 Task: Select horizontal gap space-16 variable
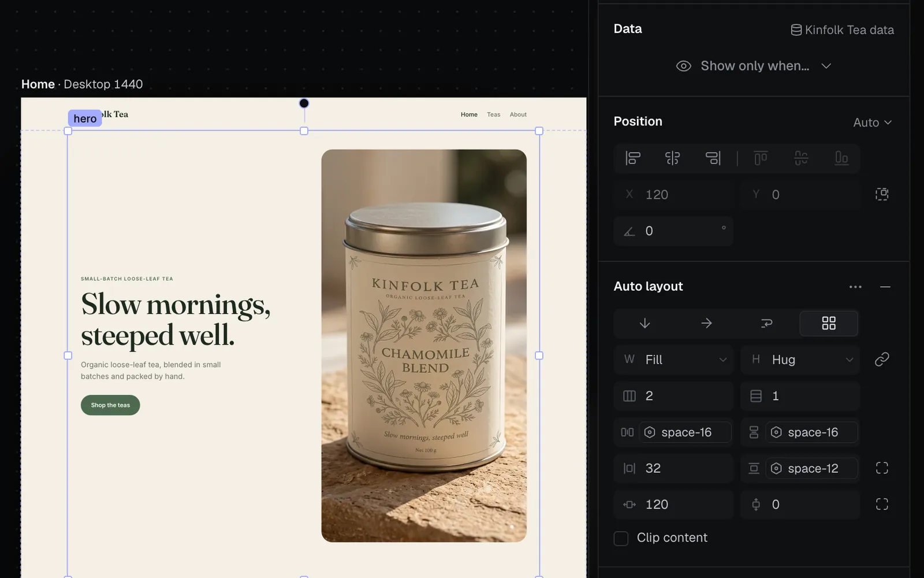tap(685, 432)
